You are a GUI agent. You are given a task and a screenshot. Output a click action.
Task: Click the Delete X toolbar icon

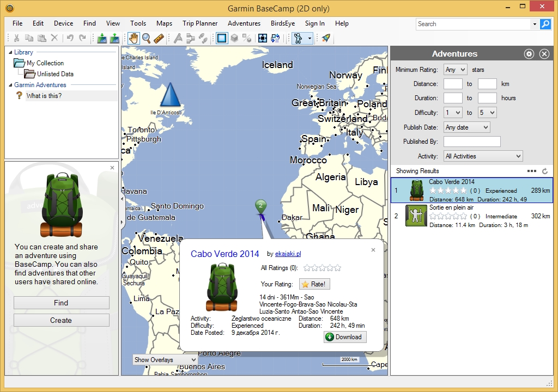pos(54,38)
